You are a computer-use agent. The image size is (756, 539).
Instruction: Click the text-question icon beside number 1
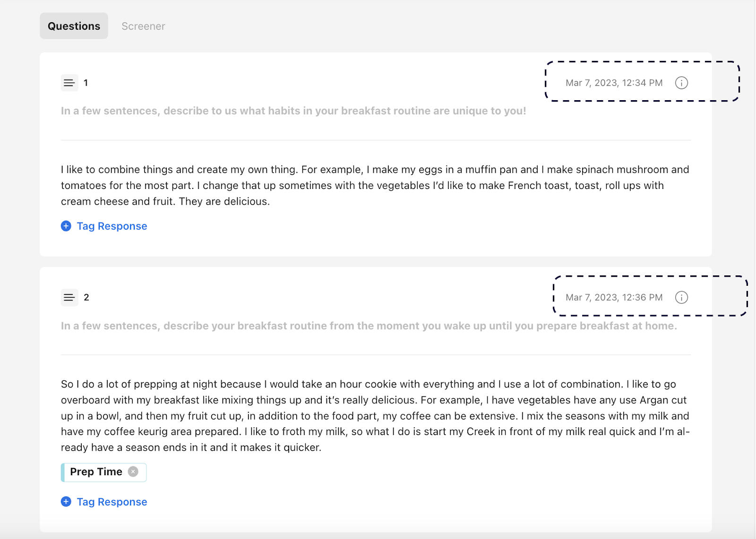coord(69,83)
